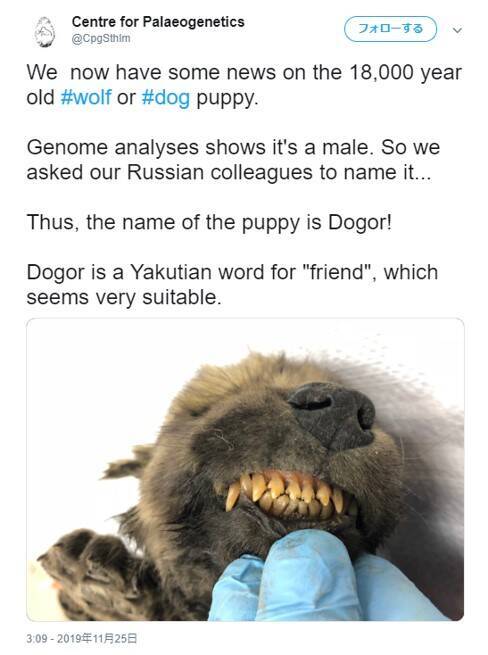Click the フォローする follow button
The width and height of the screenshot is (488, 655).
pyautogui.click(x=390, y=29)
